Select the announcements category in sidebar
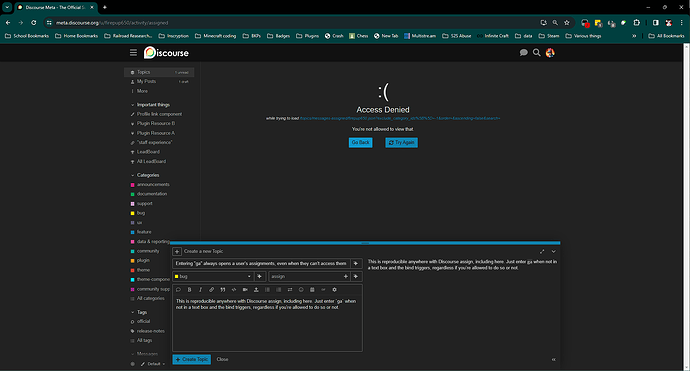 (153, 184)
